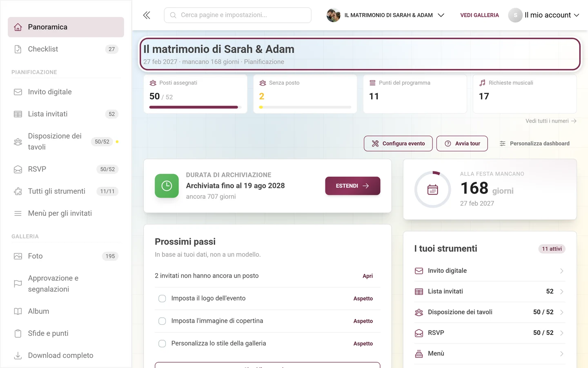Click 'Vedi tutti i numeri' link
This screenshot has height=368, width=588.
551,121
